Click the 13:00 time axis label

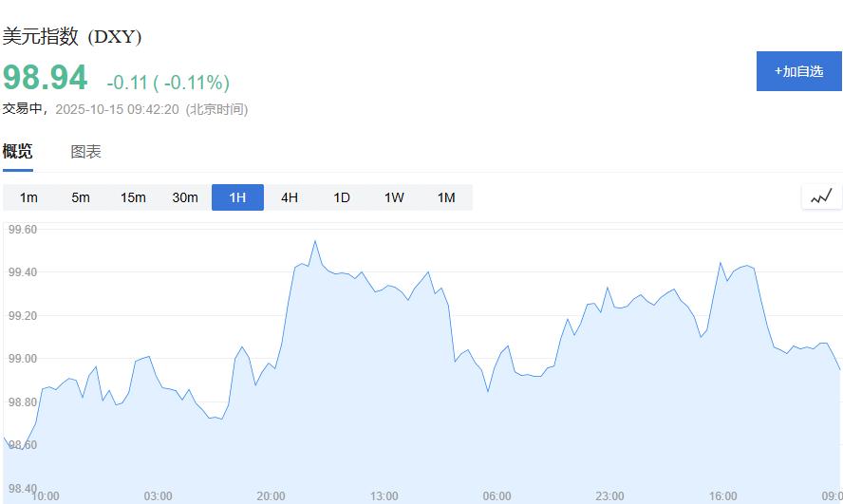pos(384,496)
